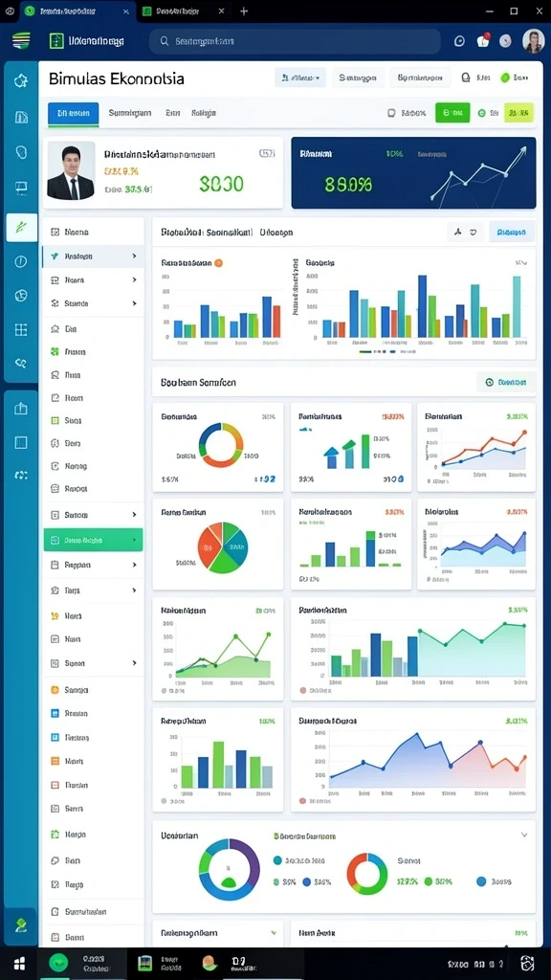Click the striped green logo in header
The width and height of the screenshot is (551, 980).
coord(21,40)
